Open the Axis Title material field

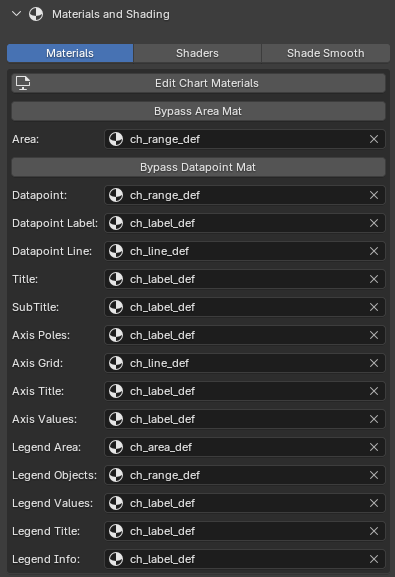245,391
